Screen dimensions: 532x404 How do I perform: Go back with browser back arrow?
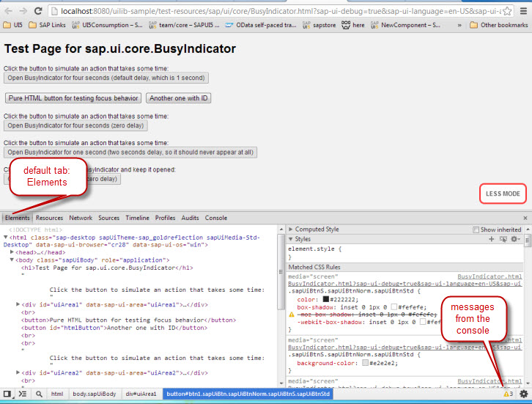click(9, 11)
